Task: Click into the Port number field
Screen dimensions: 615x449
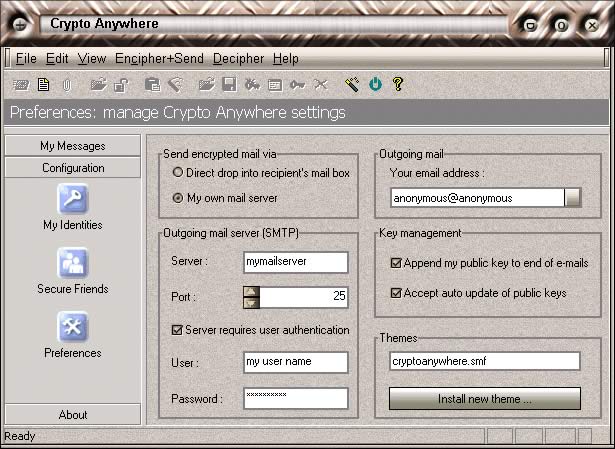Action: coord(304,296)
